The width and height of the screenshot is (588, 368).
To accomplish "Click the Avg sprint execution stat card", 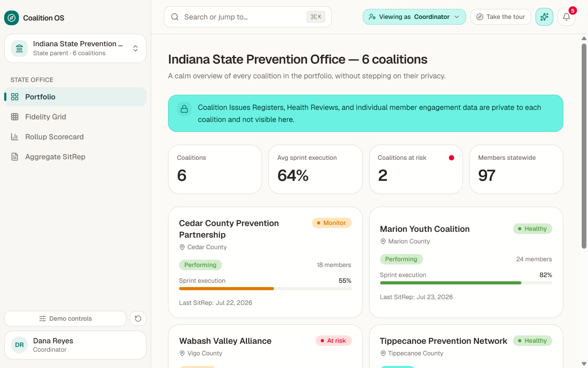I will (x=315, y=169).
